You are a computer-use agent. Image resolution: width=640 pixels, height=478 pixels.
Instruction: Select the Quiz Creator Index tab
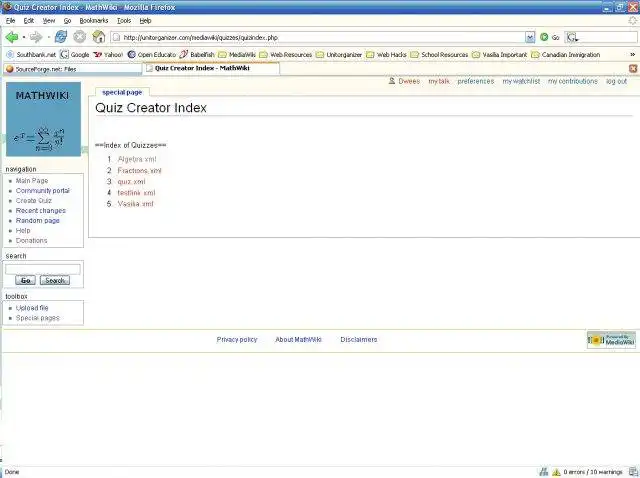211,68
